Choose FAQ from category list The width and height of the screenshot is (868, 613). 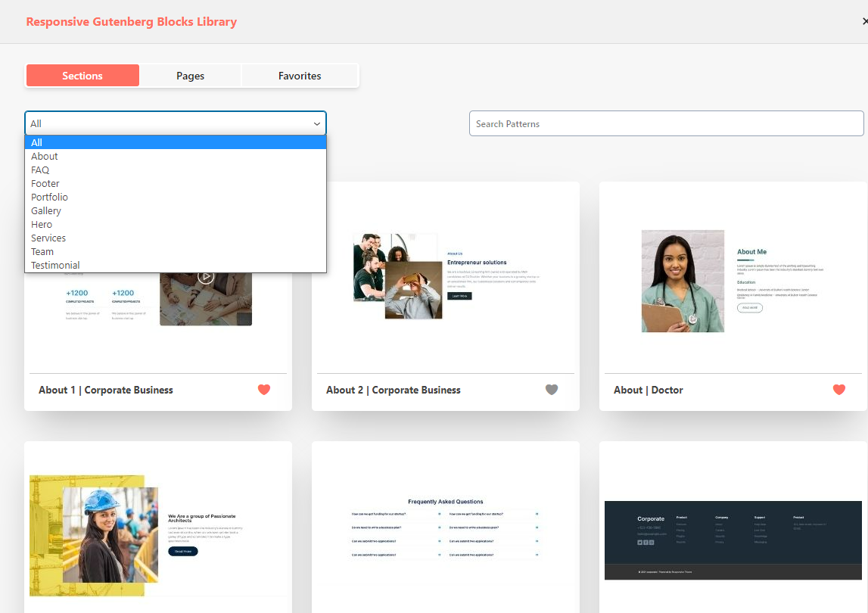(x=176, y=170)
